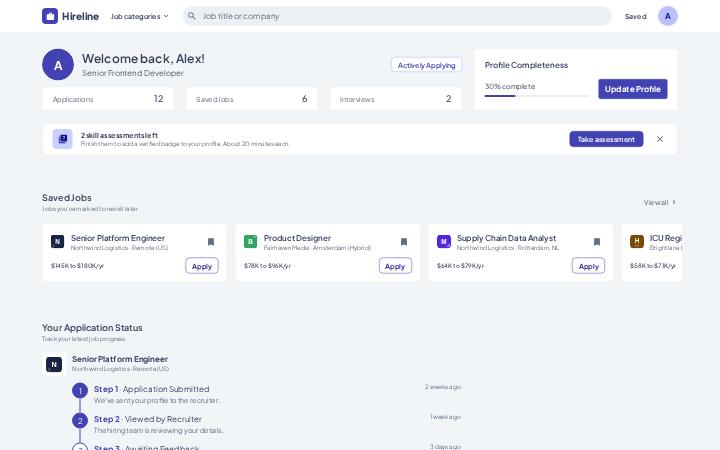The image size is (720, 450).
Task: Click the Step 2 timeline circle
Action: (x=80, y=421)
